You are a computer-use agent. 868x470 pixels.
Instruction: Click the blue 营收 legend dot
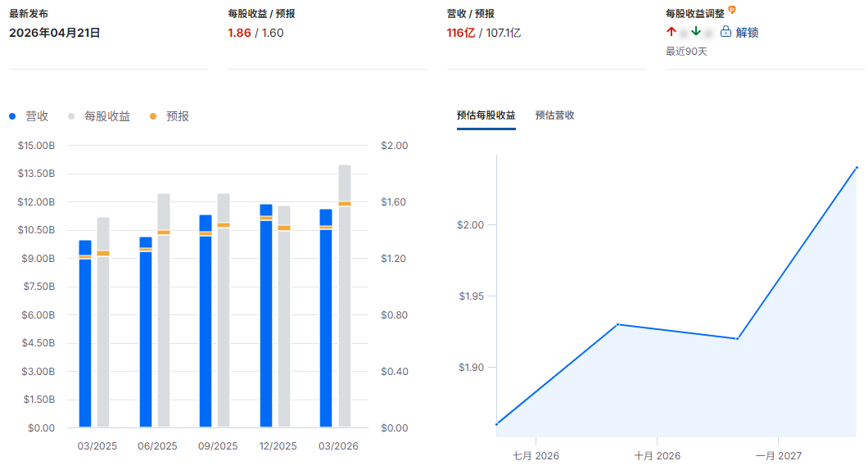[x=12, y=116]
